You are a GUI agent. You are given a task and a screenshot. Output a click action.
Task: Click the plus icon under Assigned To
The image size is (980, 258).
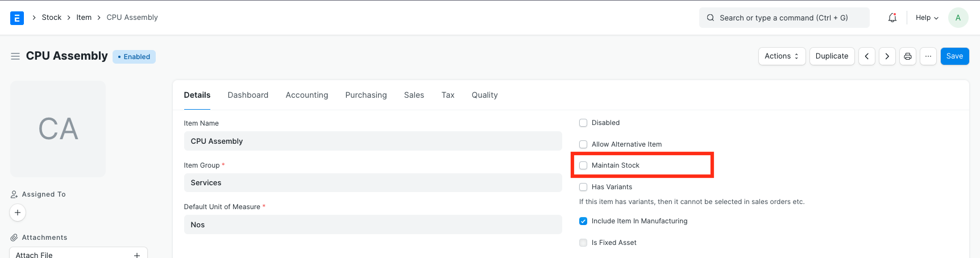pyautogui.click(x=18, y=213)
